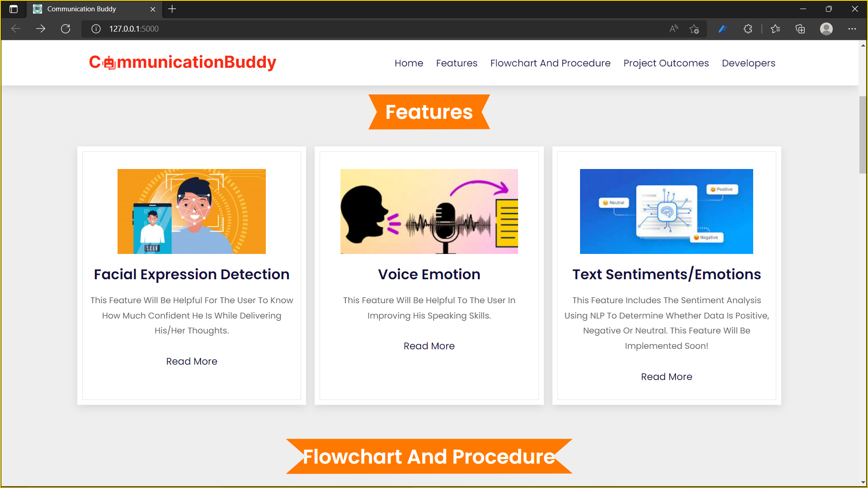Open the tab actions menu icon

14,9
